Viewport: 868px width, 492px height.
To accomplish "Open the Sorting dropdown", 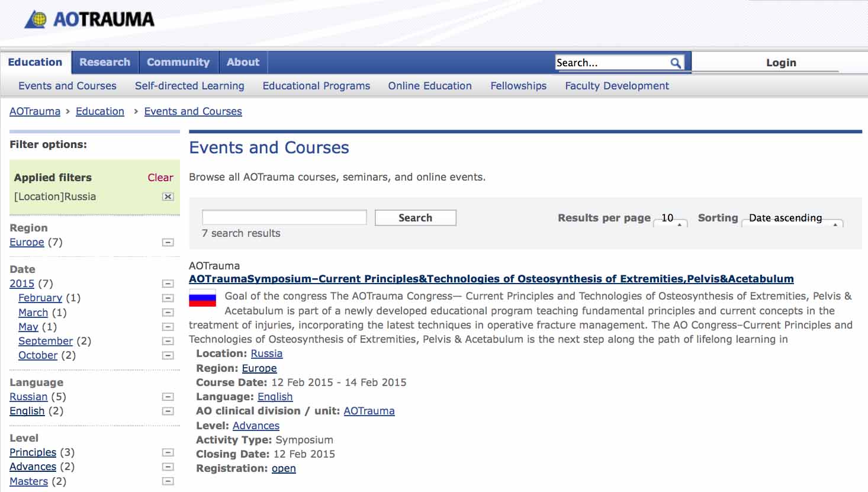I will coord(792,219).
